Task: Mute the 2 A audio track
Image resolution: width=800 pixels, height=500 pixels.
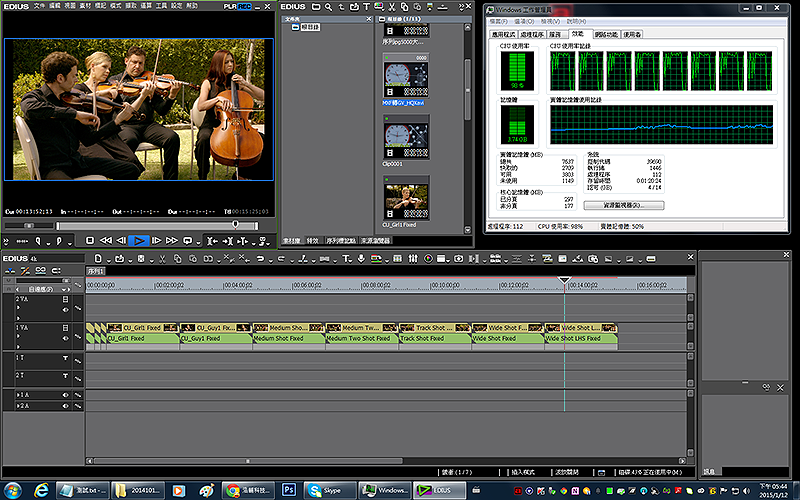Action: (65, 406)
